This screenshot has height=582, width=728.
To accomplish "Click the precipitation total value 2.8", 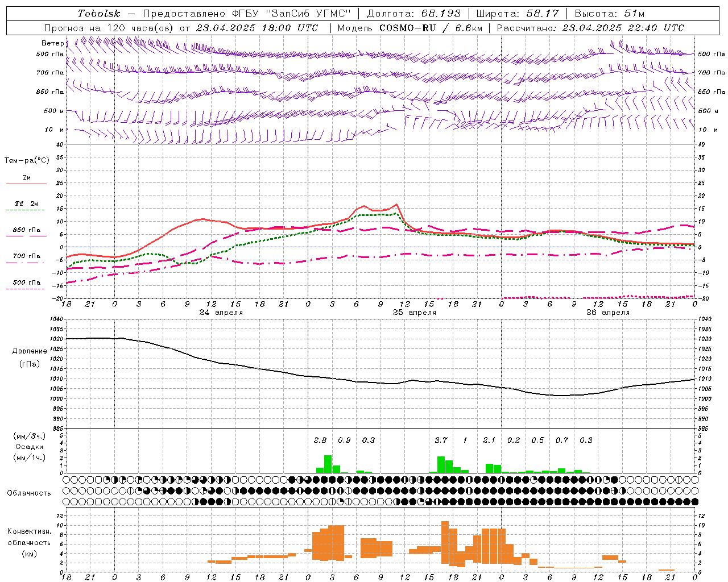I will [x=320, y=440].
